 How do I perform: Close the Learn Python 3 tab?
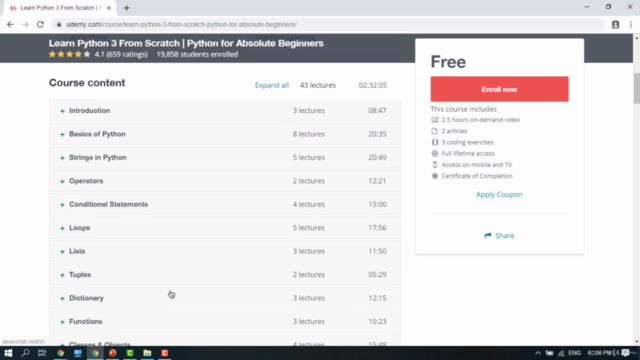tap(109, 8)
